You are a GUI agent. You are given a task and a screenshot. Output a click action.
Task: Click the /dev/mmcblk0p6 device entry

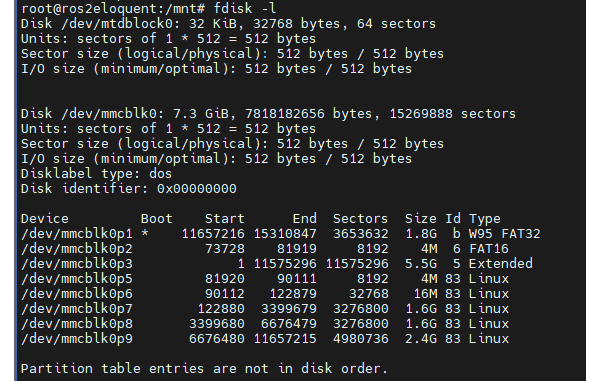[x=77, y=294]
